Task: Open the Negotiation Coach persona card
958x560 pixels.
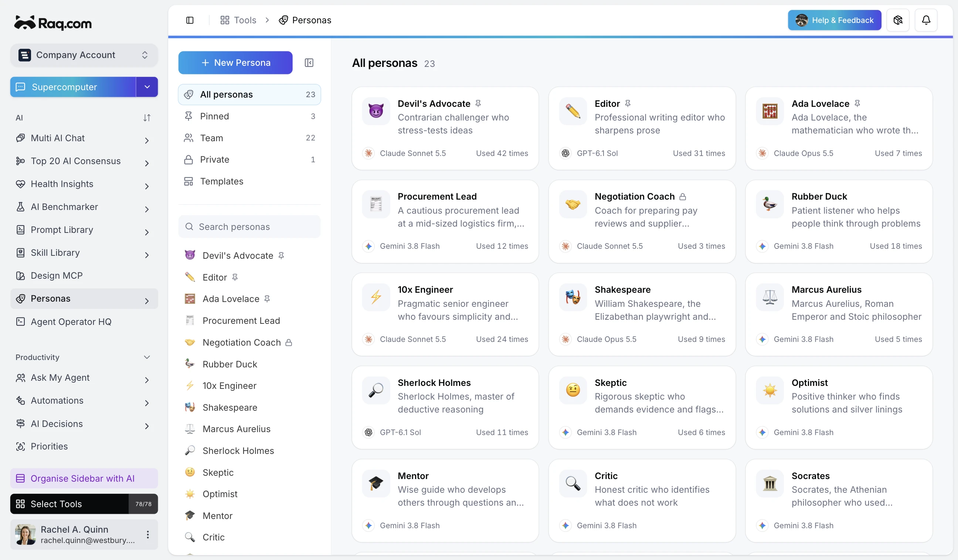Action: [642, 222]
